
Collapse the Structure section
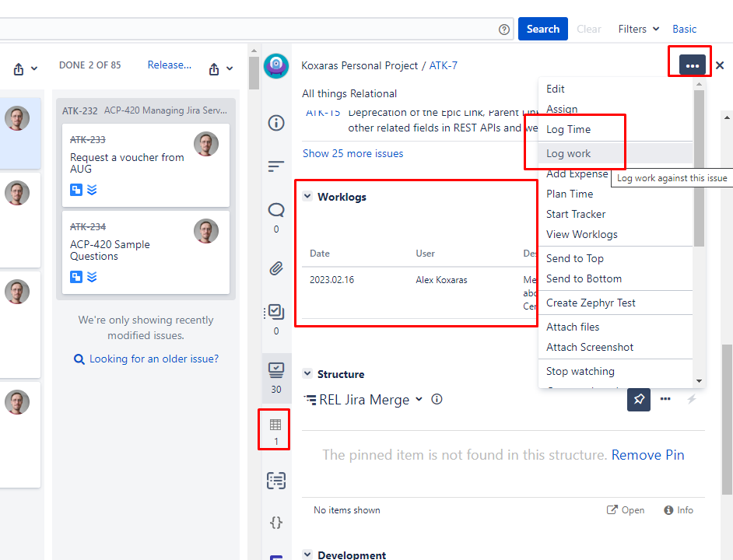[307, 373]
